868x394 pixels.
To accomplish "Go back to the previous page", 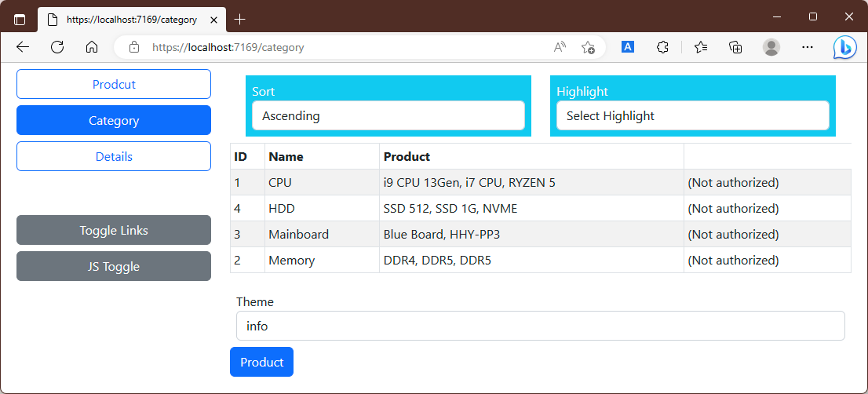I will 23,47.
